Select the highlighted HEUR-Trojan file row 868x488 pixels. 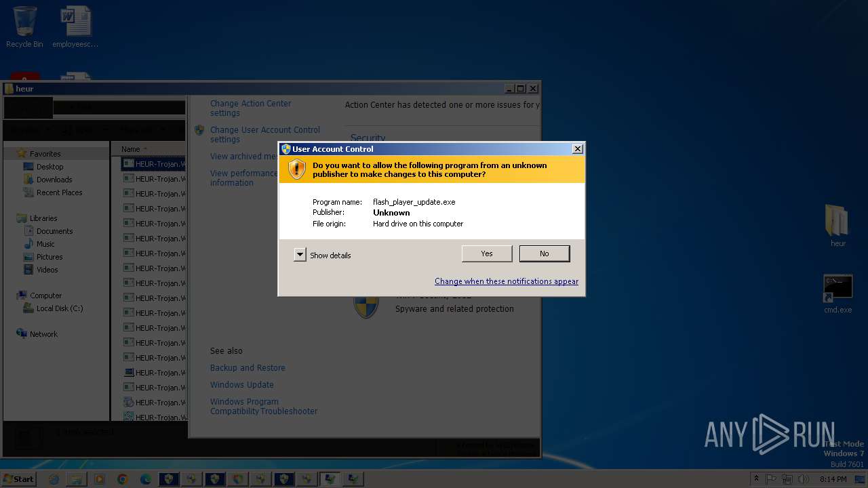tap(154, 164)
